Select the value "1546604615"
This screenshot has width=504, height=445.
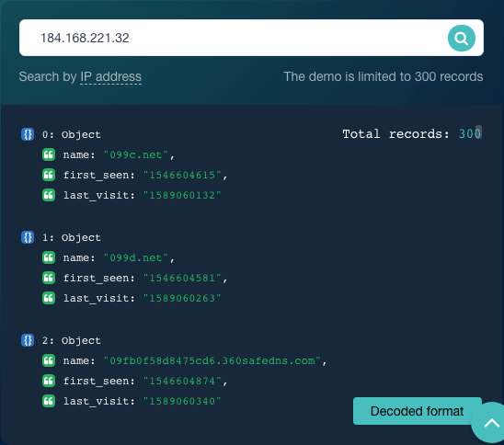182,175
